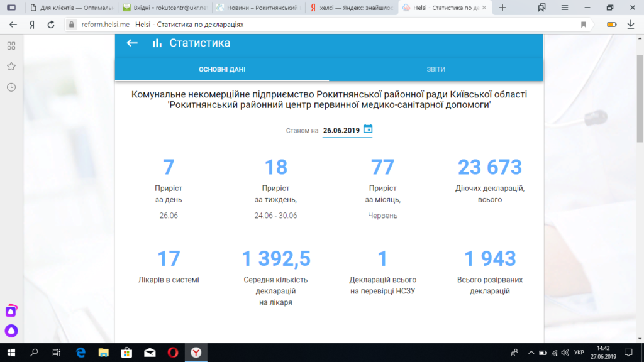
Task: Open the downloads arrow icon
Action: (631, 25)
